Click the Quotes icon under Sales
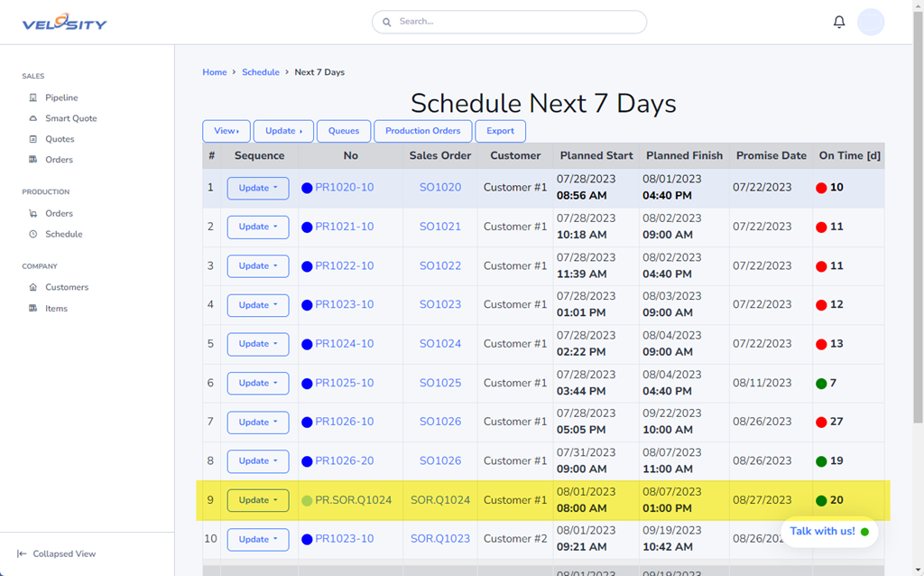 click(33, 139)
